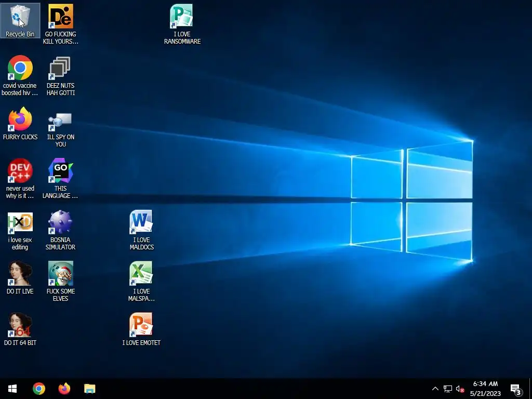
Task: Click the Show desktop strip at taskbar end
Action: 530,389
